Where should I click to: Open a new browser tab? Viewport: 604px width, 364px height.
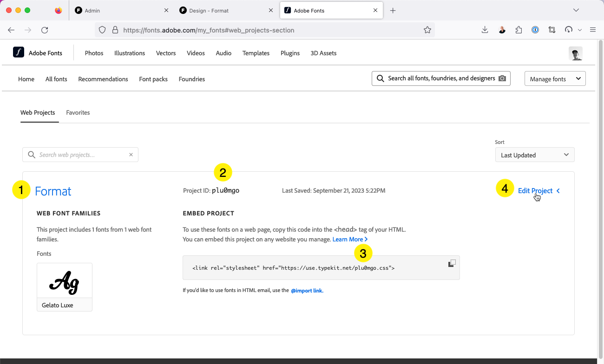[x=393, y=10]
